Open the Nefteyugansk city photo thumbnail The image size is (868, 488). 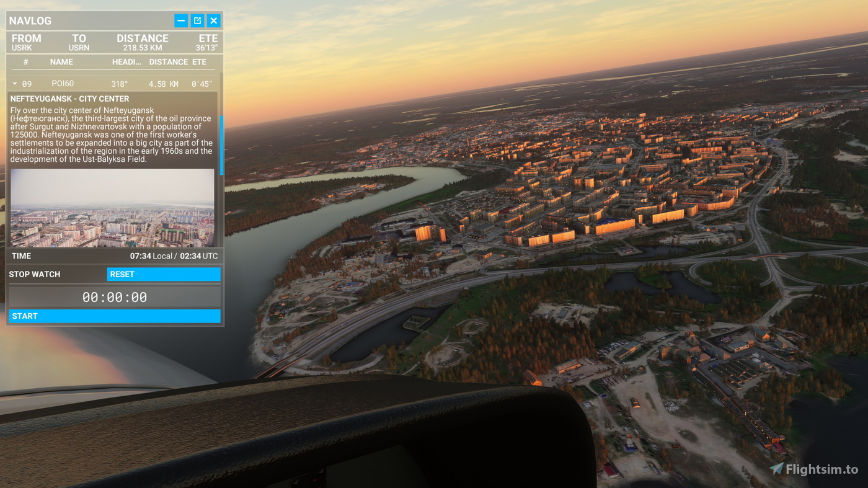point(112,208)
